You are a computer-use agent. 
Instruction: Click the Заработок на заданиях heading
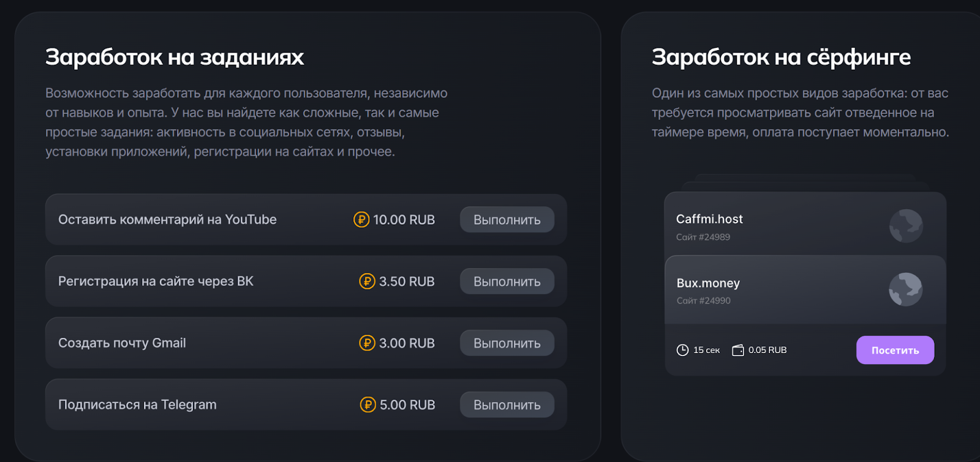pyautogui.click(x=175, y=57)
